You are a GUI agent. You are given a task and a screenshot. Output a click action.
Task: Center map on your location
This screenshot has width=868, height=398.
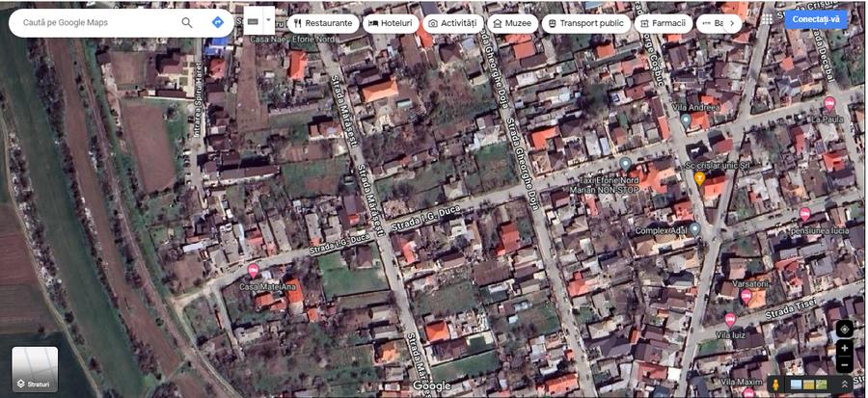click(x=844, y=330)
